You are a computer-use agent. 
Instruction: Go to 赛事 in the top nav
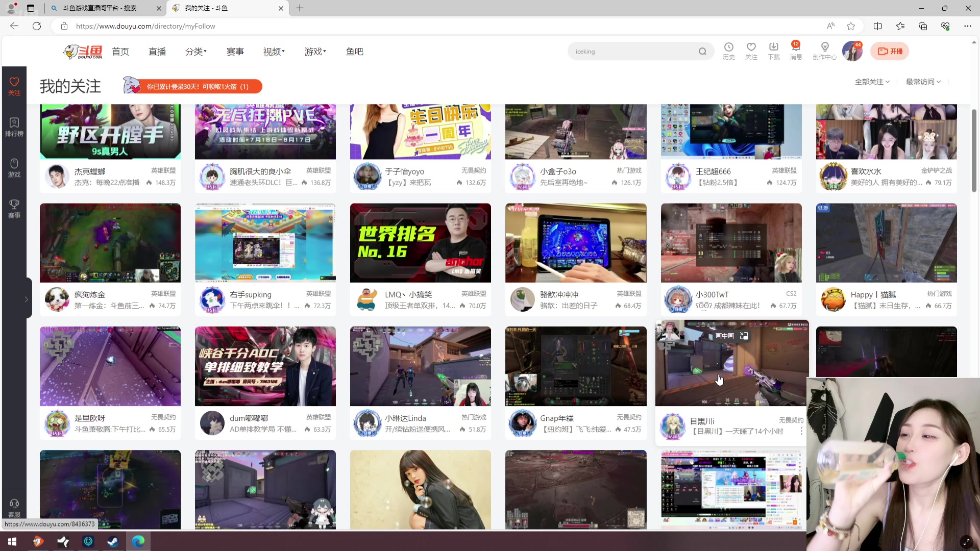click(235, 52)
